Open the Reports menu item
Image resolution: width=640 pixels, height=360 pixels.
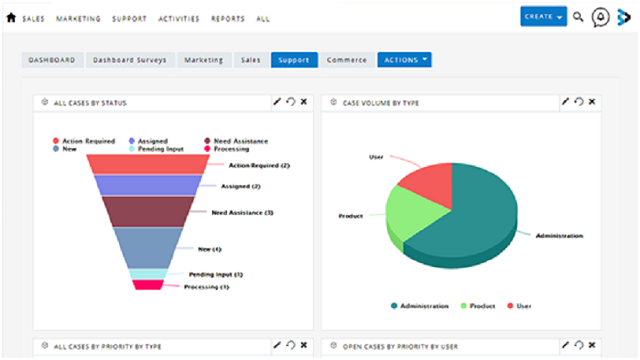228,19
